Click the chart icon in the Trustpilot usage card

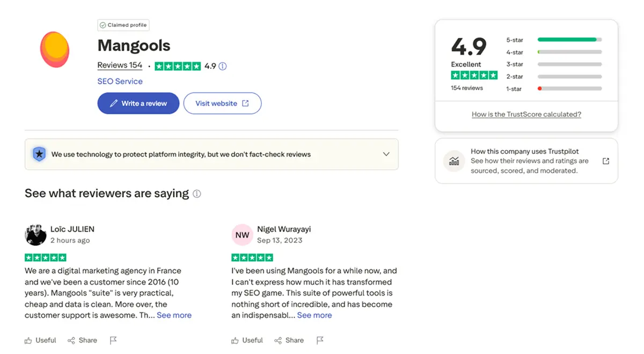[x=453, y=160]
